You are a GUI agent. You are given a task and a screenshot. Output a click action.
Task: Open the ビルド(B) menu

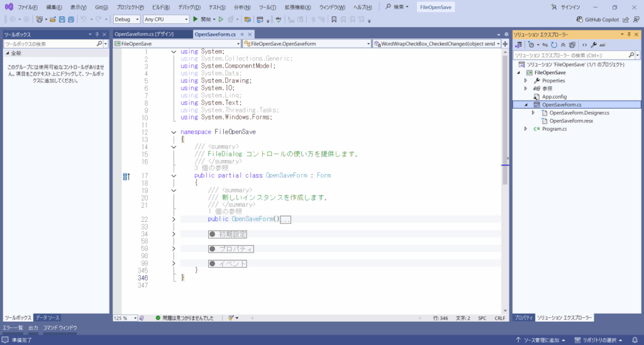point(161,6)
